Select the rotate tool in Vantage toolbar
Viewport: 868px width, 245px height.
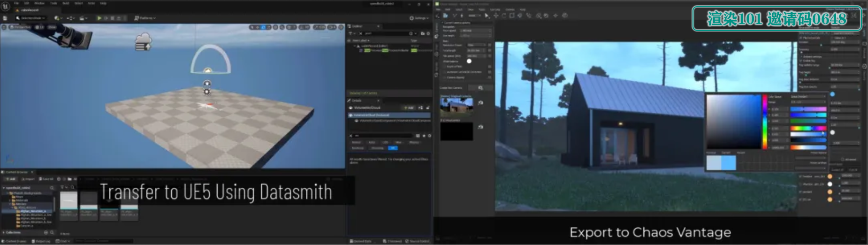504,15
